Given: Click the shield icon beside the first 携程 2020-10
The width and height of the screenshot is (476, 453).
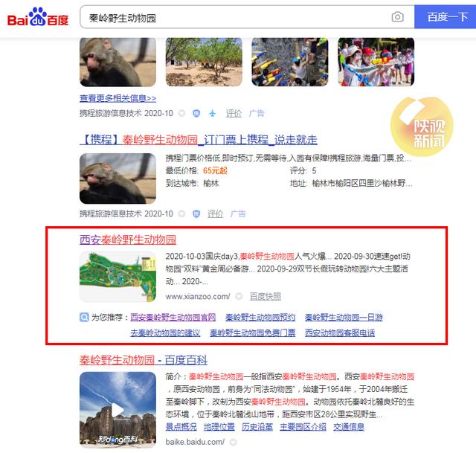Looking at the screenshot, I should [x=196, y=114].
